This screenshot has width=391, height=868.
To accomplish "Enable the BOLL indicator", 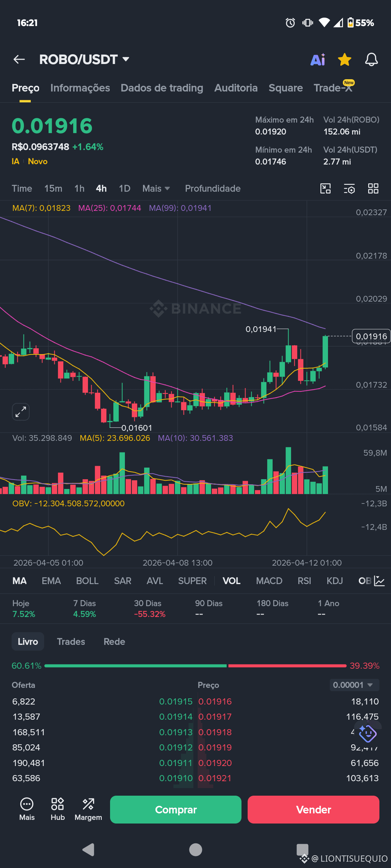I will 87,581.
